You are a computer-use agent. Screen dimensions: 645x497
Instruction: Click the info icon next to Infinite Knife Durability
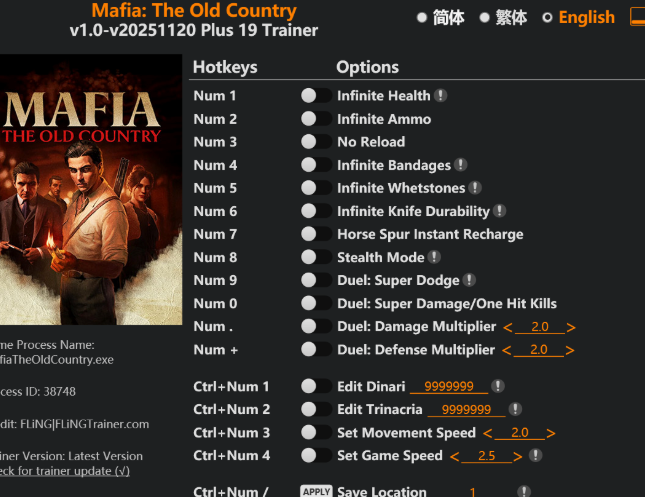[500, 211]
